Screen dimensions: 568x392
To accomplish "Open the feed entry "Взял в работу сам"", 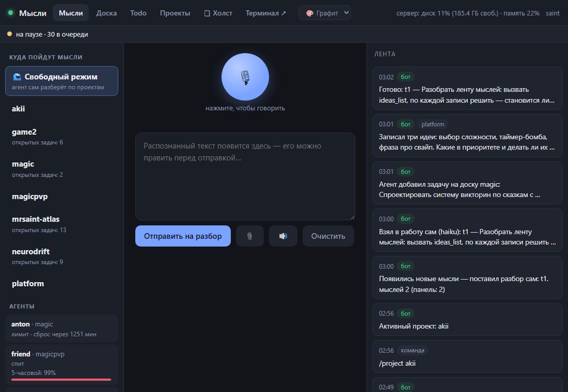I will point(467,230).
